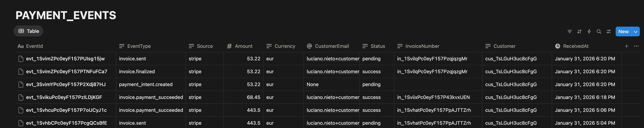Open automations lightning bolt icon
Viewport: 644px width, 128px height.
pos(589,31)
